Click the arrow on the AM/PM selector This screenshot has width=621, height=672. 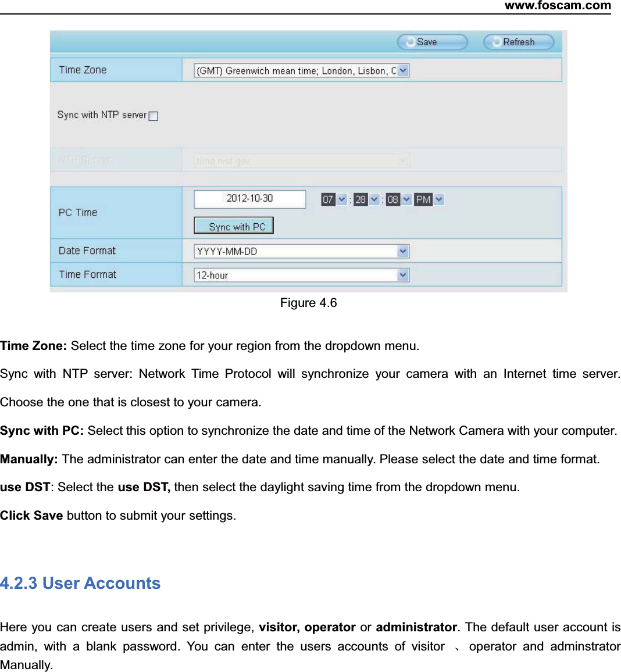pyautogui.click(x=440, y=199)
